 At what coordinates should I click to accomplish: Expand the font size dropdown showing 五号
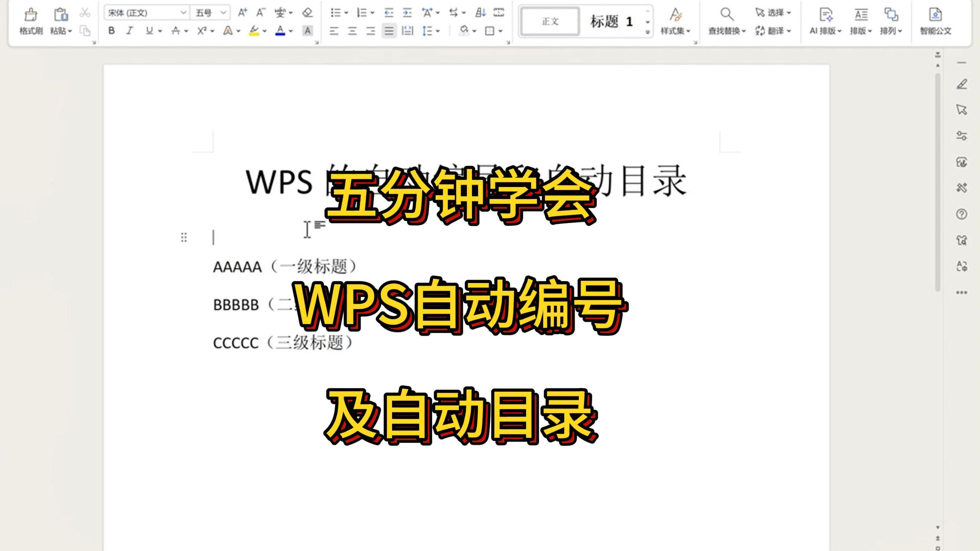pos(207,12)
